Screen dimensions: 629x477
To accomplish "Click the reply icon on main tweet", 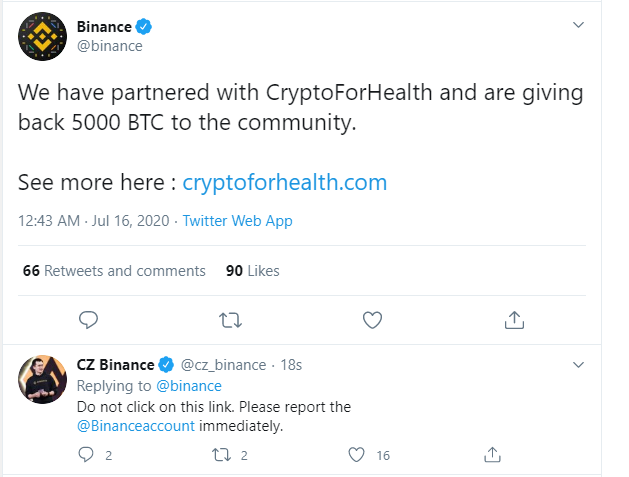I will [x=88, y=320].
